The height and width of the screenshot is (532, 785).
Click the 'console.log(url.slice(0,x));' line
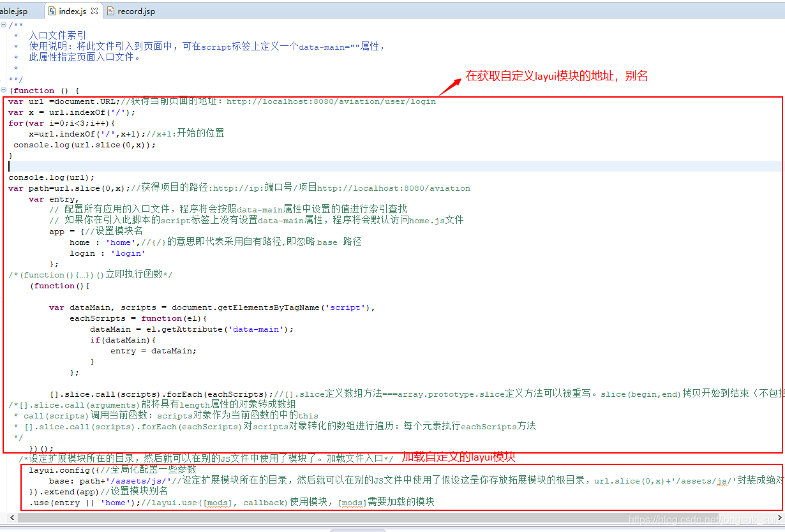[85, 144]
